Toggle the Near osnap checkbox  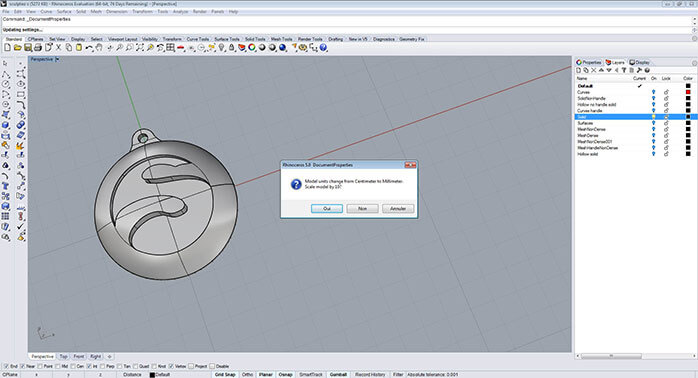point(23,366)
